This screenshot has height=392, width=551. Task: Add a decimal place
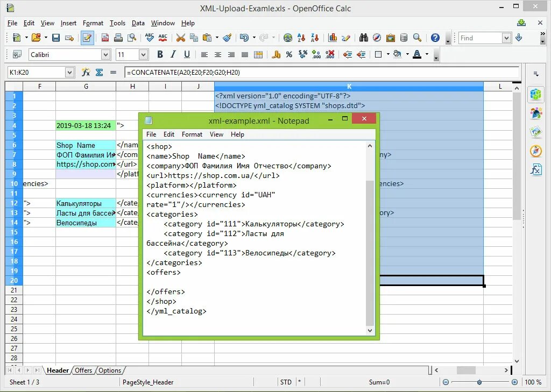[x=316, y=54]
